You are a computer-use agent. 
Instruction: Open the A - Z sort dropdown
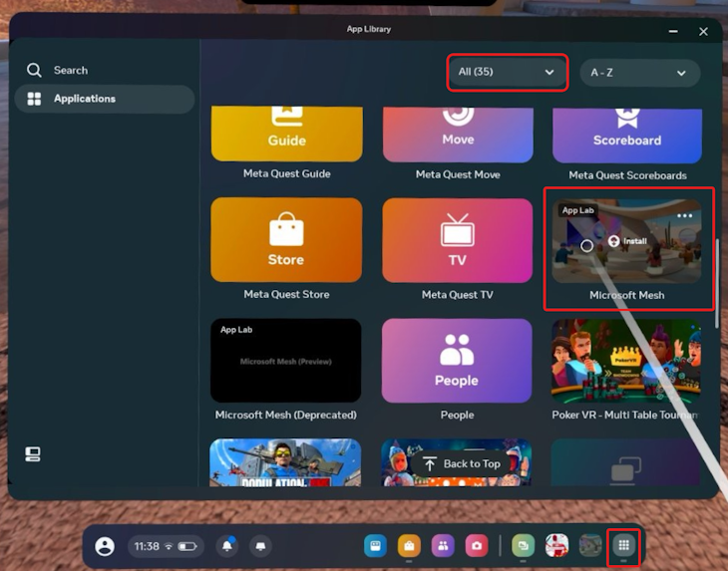pos(639,73)
